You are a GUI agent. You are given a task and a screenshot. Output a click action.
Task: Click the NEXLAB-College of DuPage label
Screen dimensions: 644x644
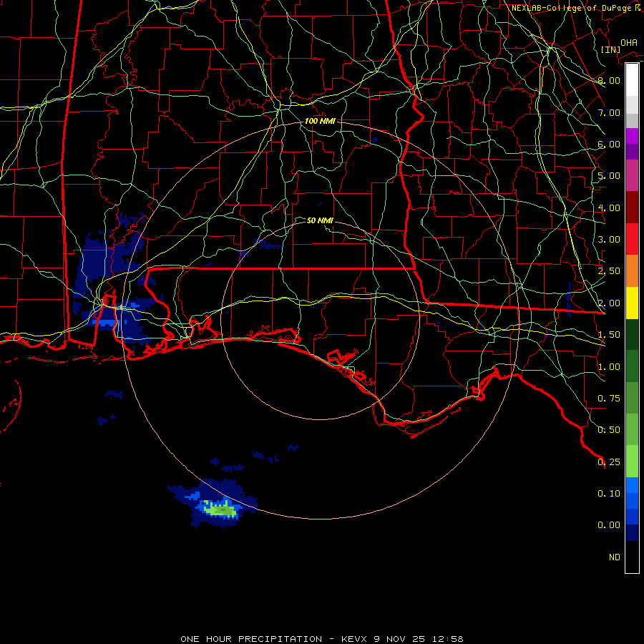point(576,8)
